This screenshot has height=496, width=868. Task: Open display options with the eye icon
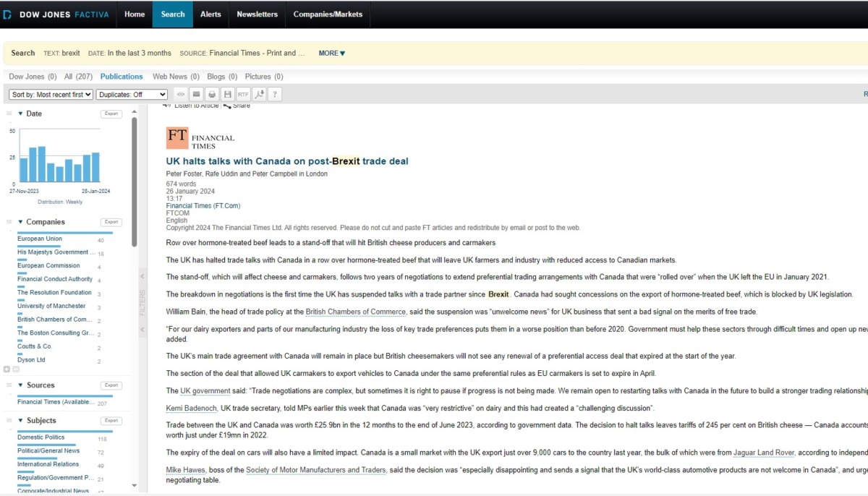pos(180,94)
